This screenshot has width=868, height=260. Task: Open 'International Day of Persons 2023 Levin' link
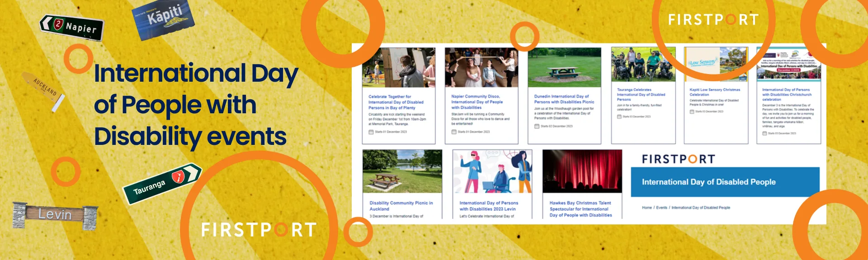[x=489, y=206]
